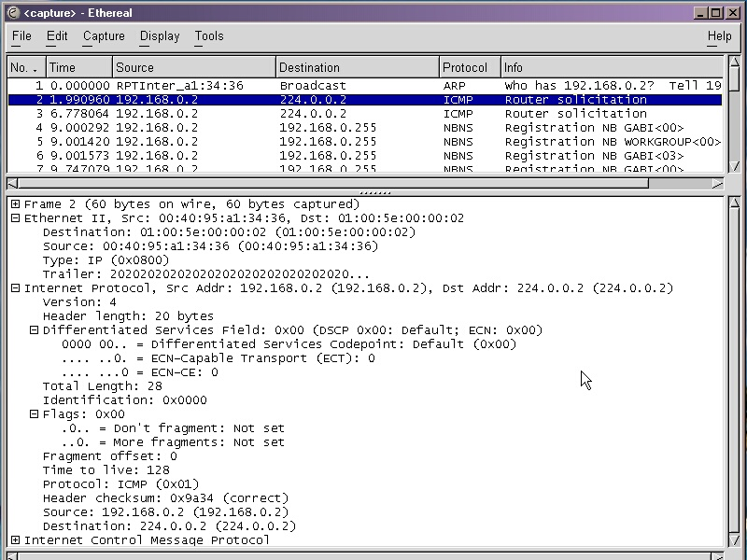Maximize the Ethereal window
Viewport: 747px width, 560px height.
click(x=715, y=13)
